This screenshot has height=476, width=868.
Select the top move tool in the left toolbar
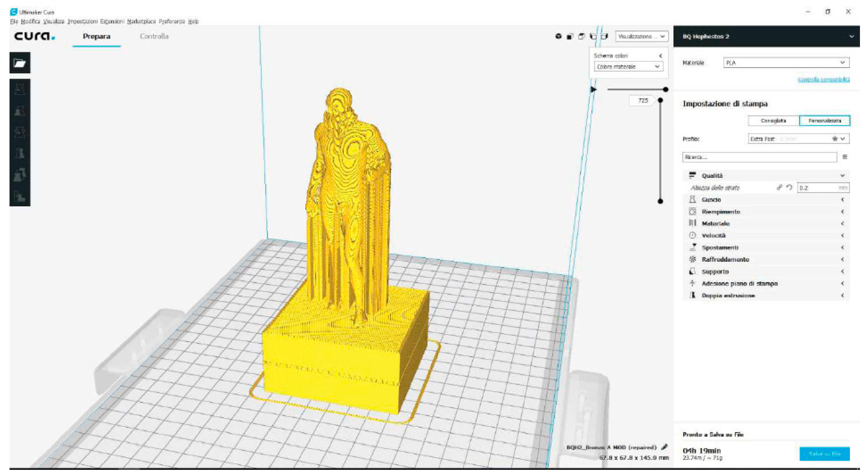(x=20, y=89)
